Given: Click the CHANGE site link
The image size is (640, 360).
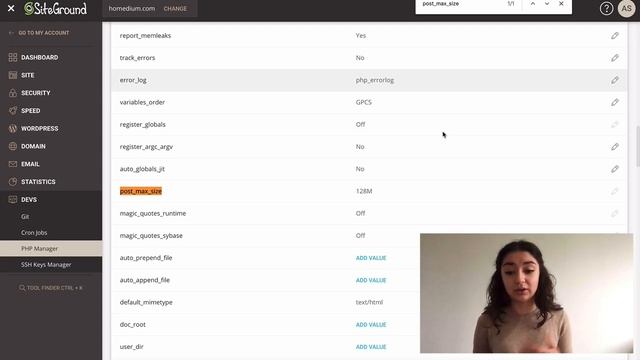Looking at the screenshot, I should 175,9.
